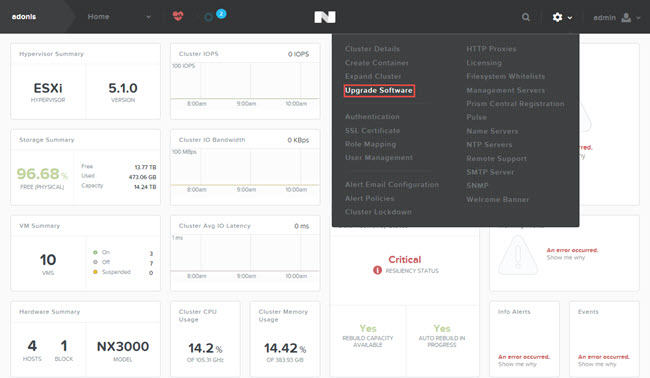Open the tasks circle icon with badge
The width and height of the screenshot is (650, 378).
(209, 17)
